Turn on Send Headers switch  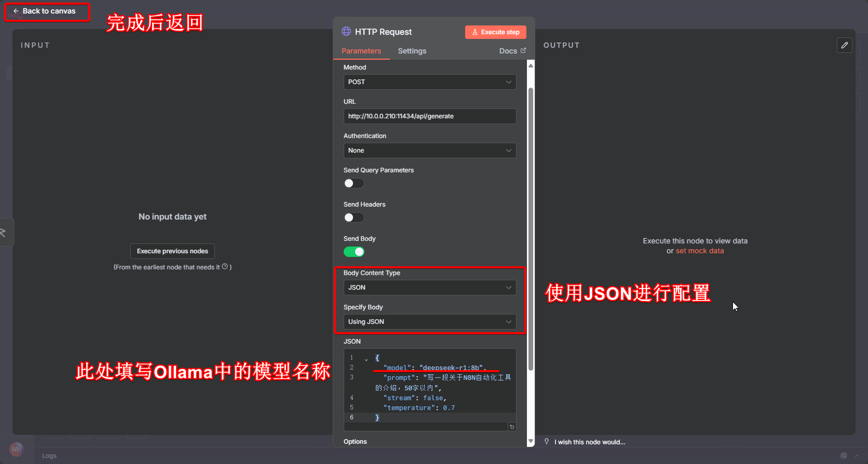point(354,217)
